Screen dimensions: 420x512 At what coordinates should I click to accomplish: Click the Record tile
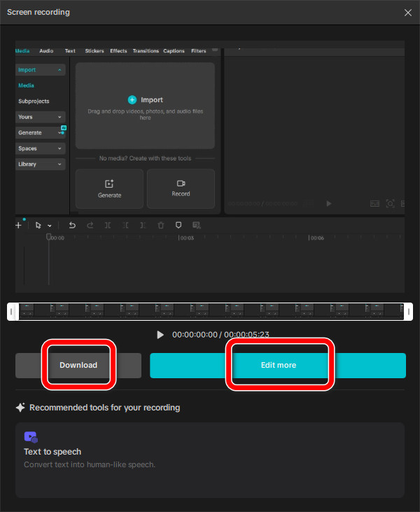(181, 188)
